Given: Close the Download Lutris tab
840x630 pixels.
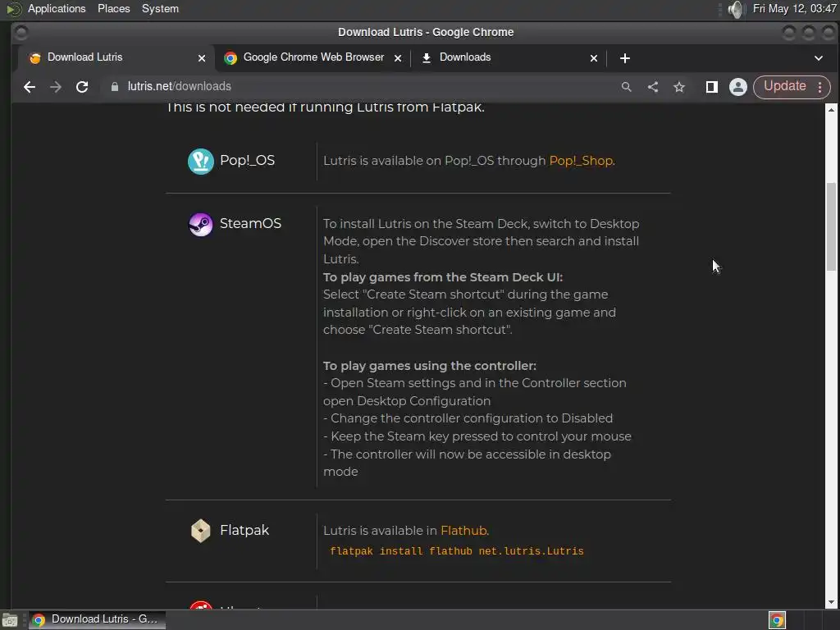Looking at the screenshot, I should tap(202, 58).
